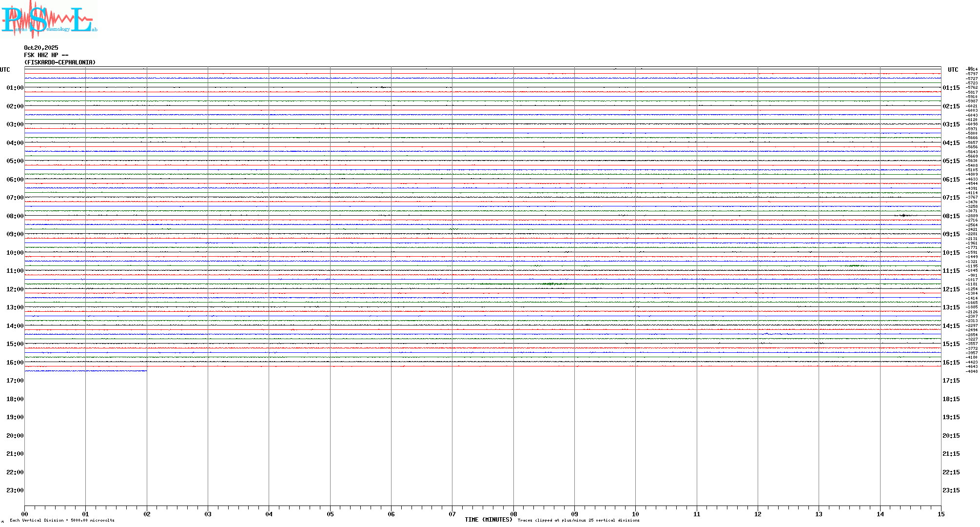Click minute marker 00 on bottom axis
980x527 pixels.
click(25, 514)
